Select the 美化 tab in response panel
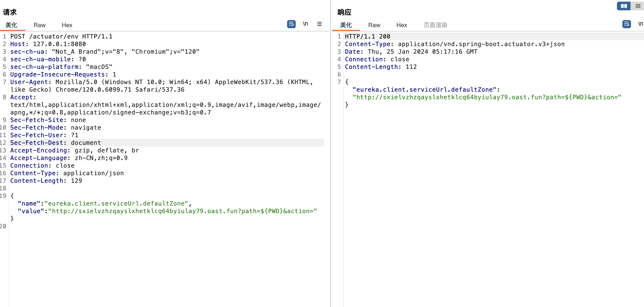644x307 pixels. coord(346,25)
